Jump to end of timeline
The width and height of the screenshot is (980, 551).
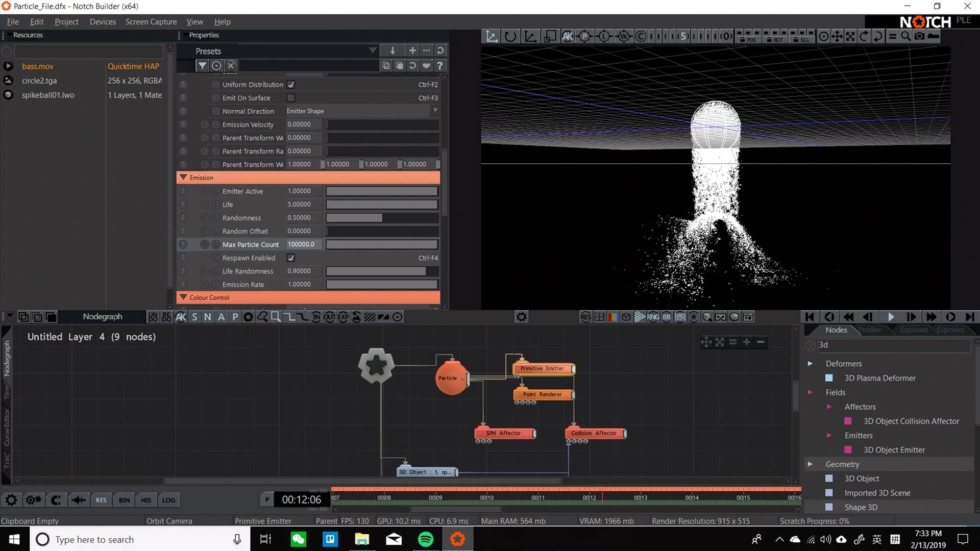970,317
